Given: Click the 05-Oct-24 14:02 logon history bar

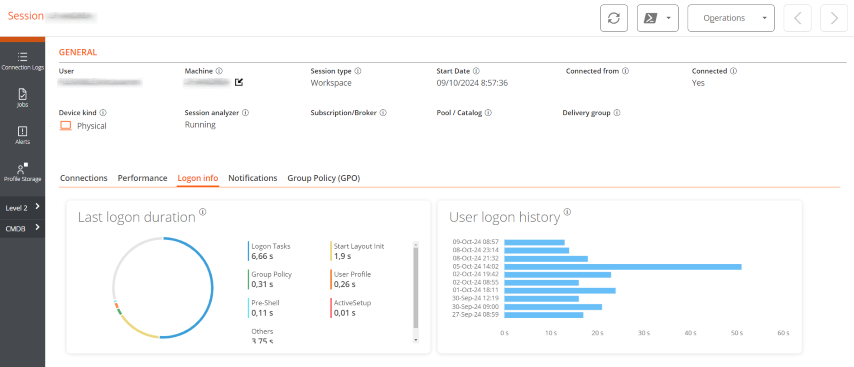Looking at the screenshot, I should click(x=623, y=267).
